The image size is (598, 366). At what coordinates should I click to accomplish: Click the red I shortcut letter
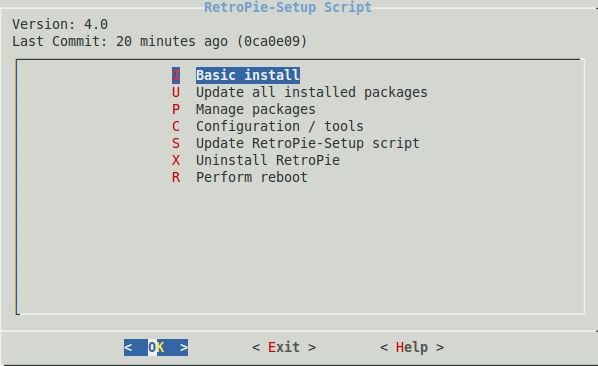tap(176, 75)
